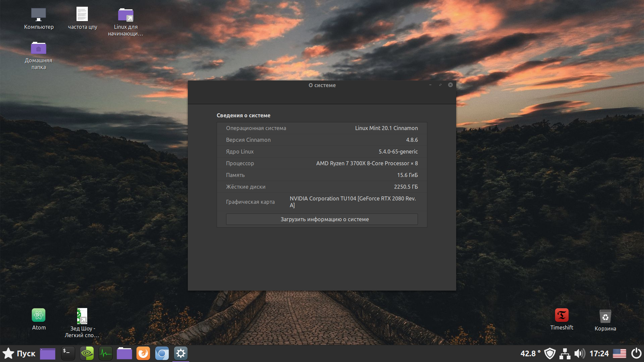This screenshot has height=362, width=644.
Task: Open NVIDIA settings from the panel
Action: [87, 353]
